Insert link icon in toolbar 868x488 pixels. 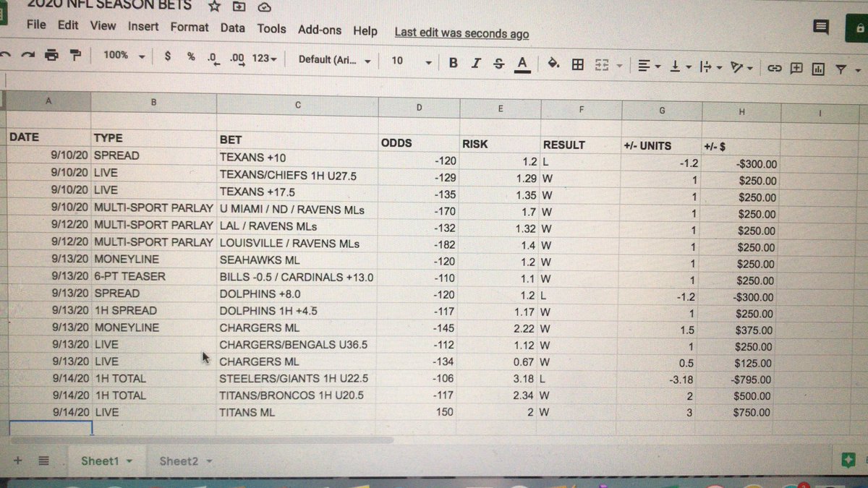click(775, 69)
